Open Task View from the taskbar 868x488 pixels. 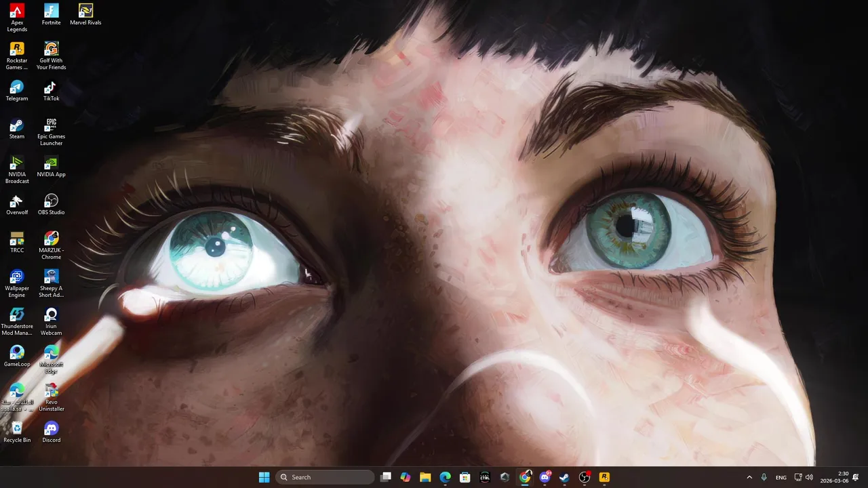(386, 477)
